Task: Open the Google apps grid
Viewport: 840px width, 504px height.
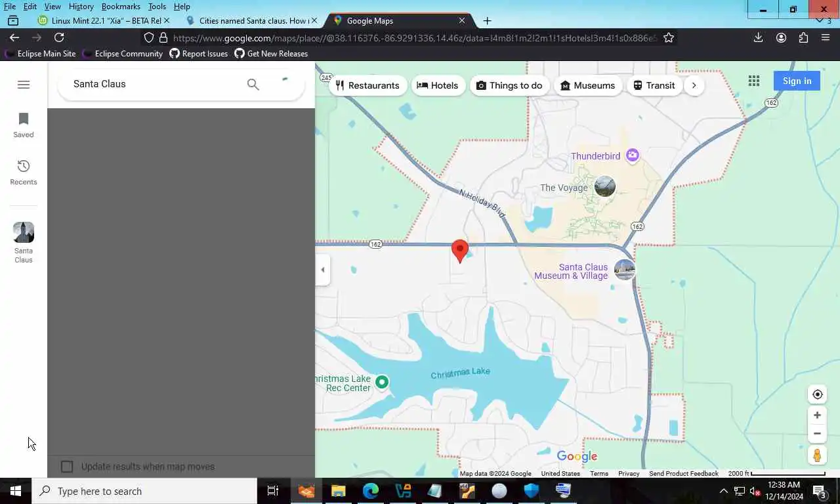Action: [754, 81]
